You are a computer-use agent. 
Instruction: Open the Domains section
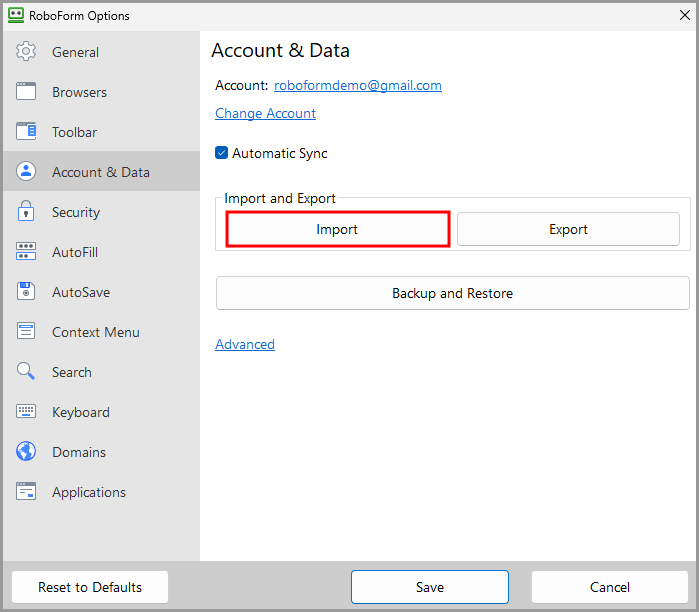tap(102, 452)
